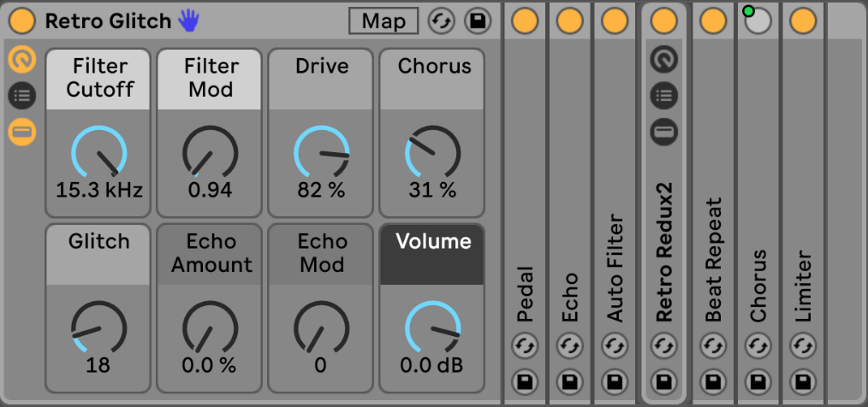
Task: Hot-swap the Beat Repeat preset
Action: tap(713, 347)
